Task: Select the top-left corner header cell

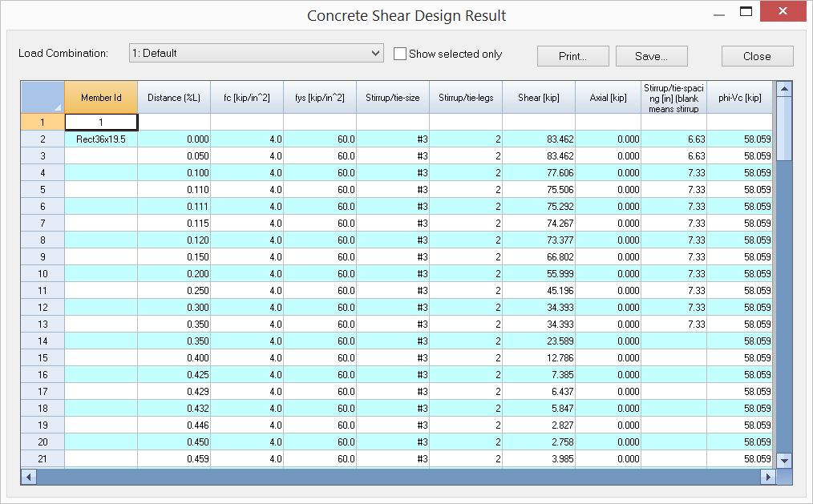Action: (42, 96)
